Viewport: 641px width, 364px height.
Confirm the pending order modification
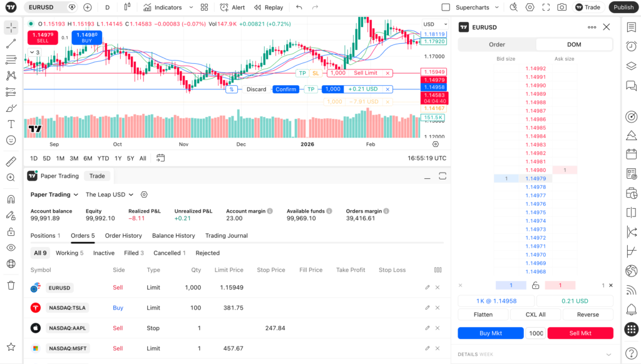[x=285, y=89]
